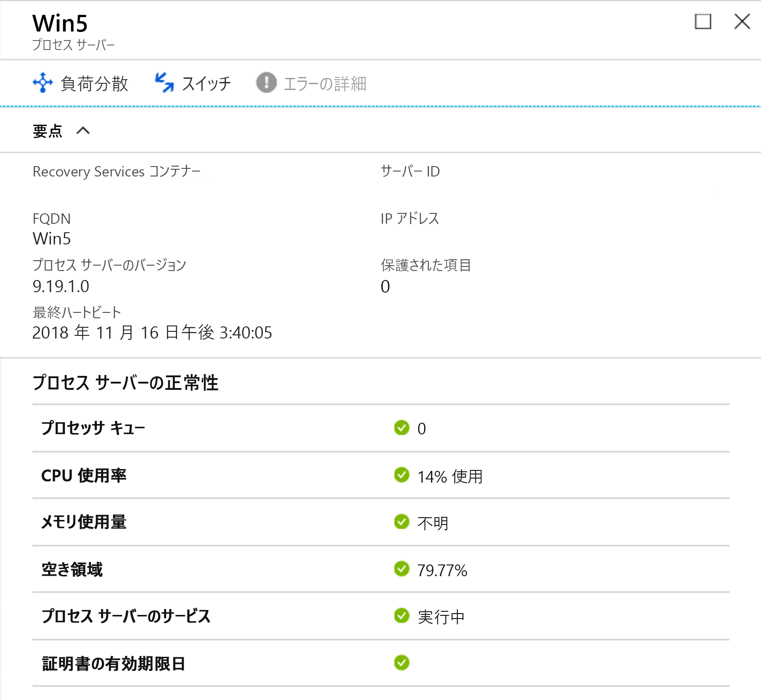Click the スイッチ switch arrows icon
The width and height of the screenshot is (761, 700).
coord(164,83)
